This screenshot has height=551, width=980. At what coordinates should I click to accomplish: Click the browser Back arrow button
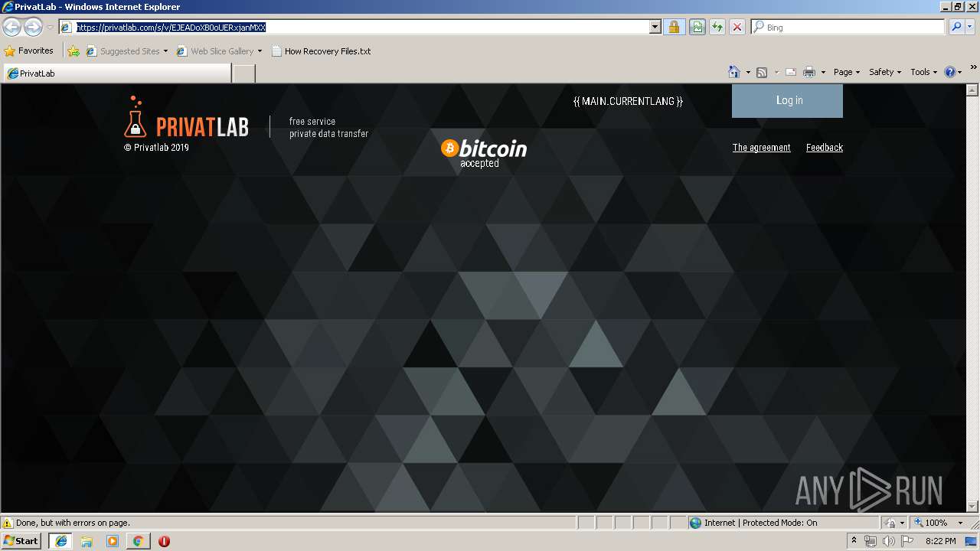[x=11, y=27]
